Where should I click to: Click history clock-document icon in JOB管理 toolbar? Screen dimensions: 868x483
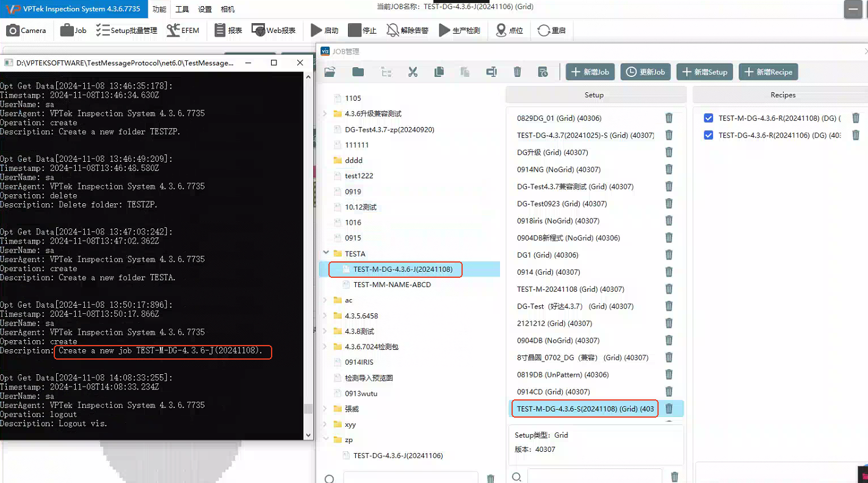pos(543,72)
